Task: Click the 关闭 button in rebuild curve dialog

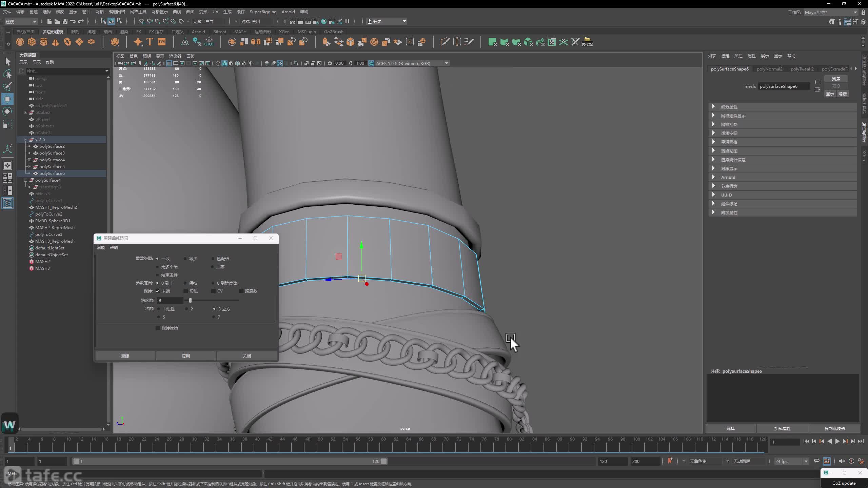Action: [x=247, y=356]
